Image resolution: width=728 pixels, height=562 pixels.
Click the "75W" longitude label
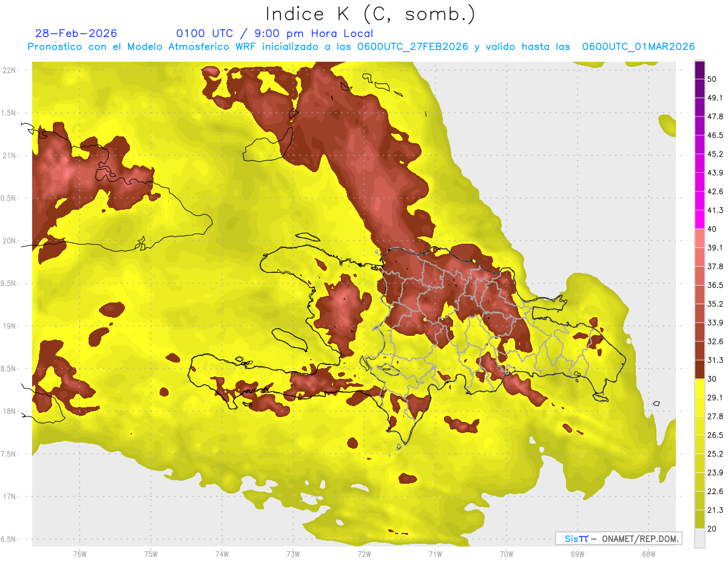pos(151,554)
